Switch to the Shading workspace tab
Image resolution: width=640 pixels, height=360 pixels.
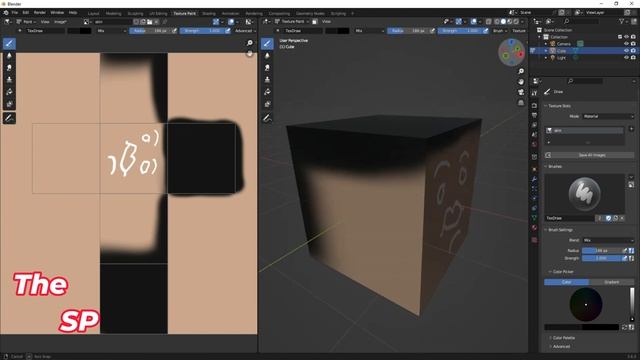[x=209, y=13]
